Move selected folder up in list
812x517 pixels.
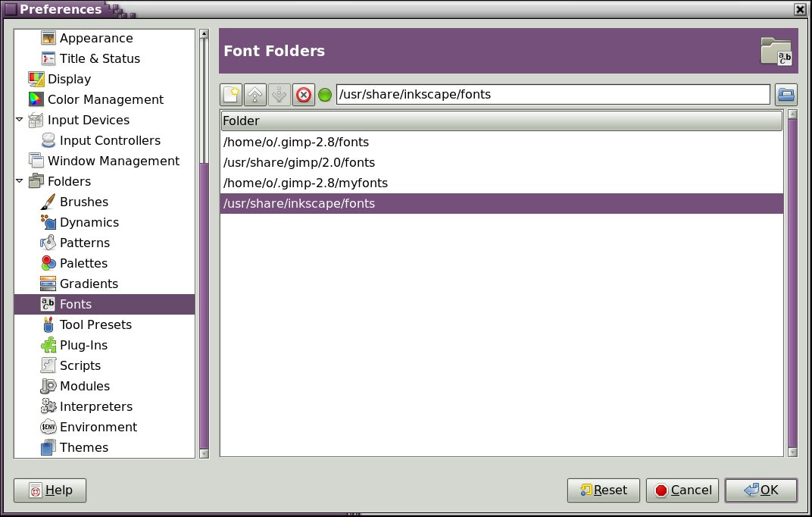click(x=255, y=95)
